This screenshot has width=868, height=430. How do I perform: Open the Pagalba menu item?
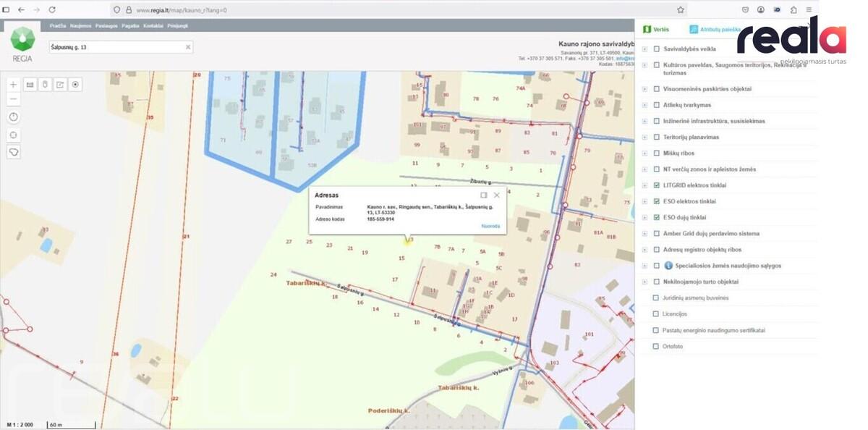130,25
